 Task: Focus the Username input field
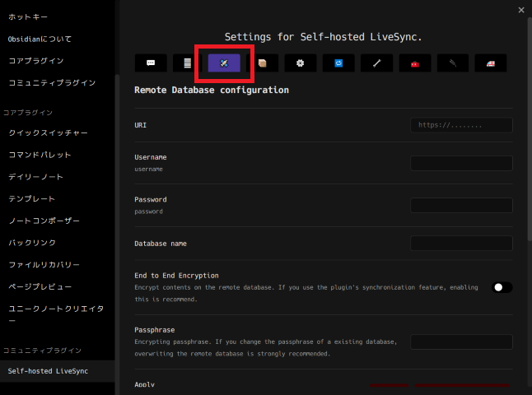(x=461, y=163)
